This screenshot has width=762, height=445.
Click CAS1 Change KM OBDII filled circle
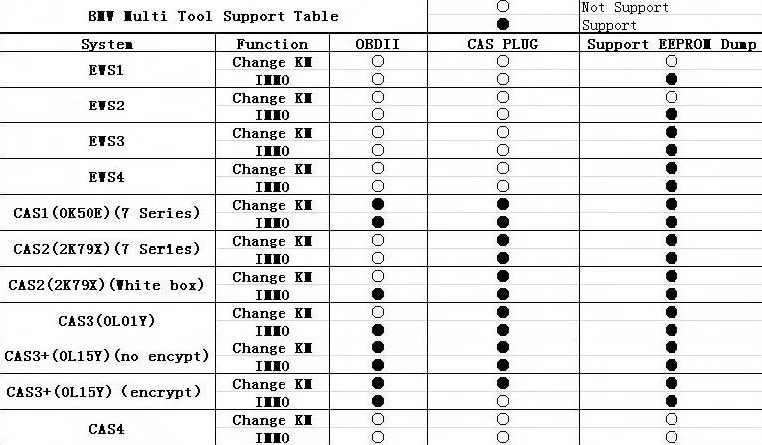click(x=378, y=205)
